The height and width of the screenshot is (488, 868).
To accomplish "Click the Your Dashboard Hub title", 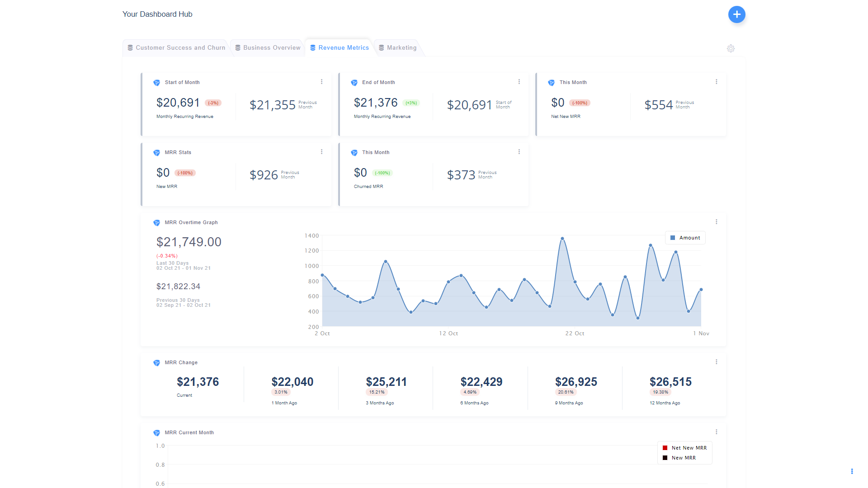I will 157,14.
